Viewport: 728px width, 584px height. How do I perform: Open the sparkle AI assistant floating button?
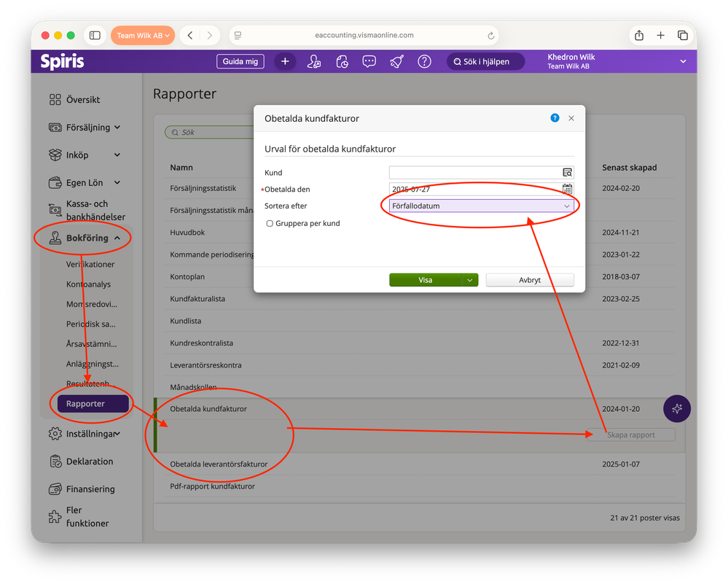click(x=676, y=408)
